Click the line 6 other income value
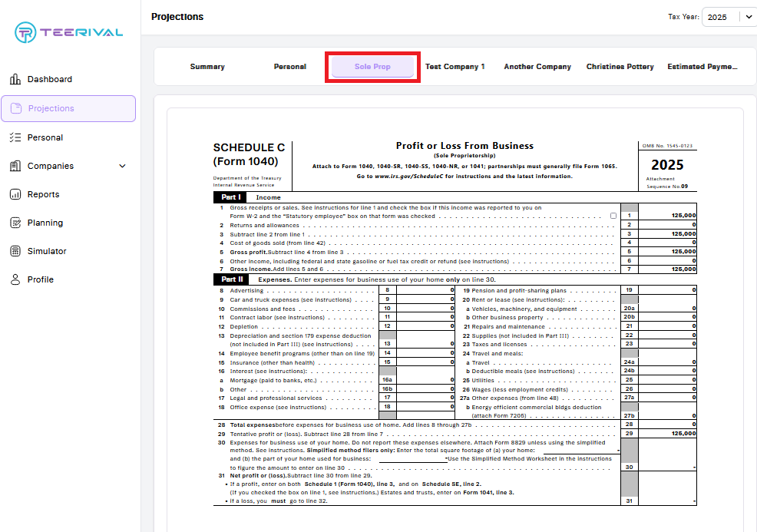Screen dimensions: 757x532 668,261
